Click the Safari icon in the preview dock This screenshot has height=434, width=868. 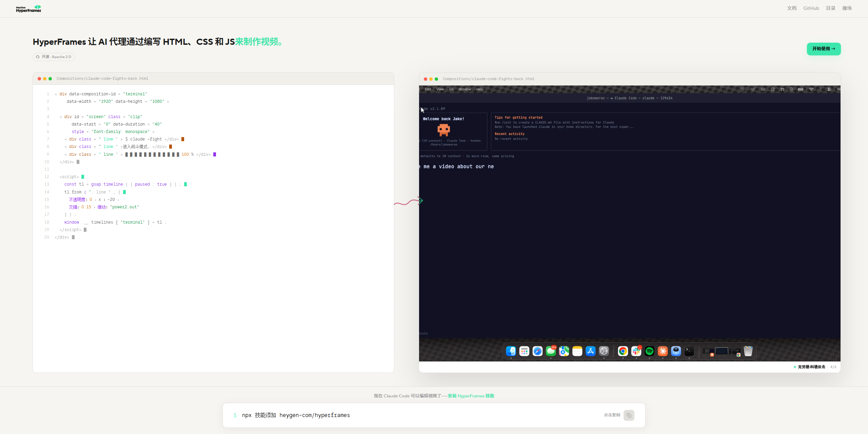point(537,351)
